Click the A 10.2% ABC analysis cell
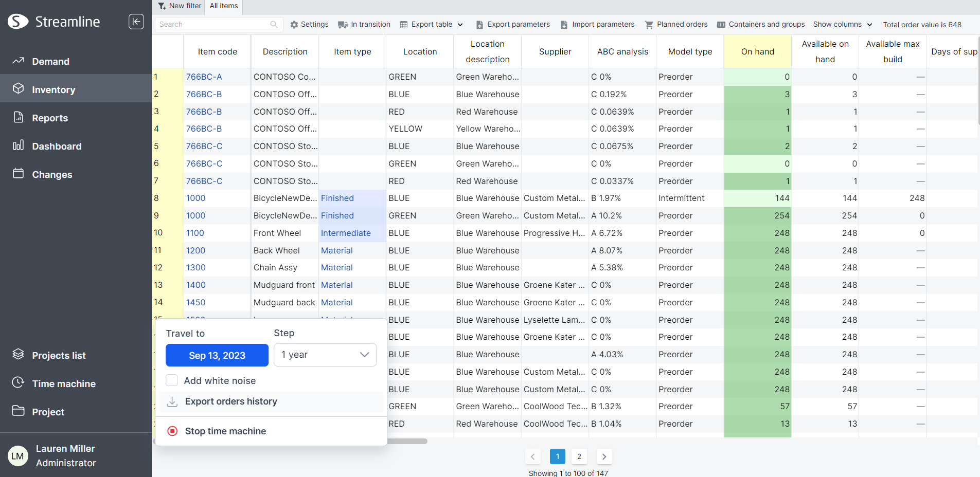This screenshot has height=477, width=980. click(622, 215)
